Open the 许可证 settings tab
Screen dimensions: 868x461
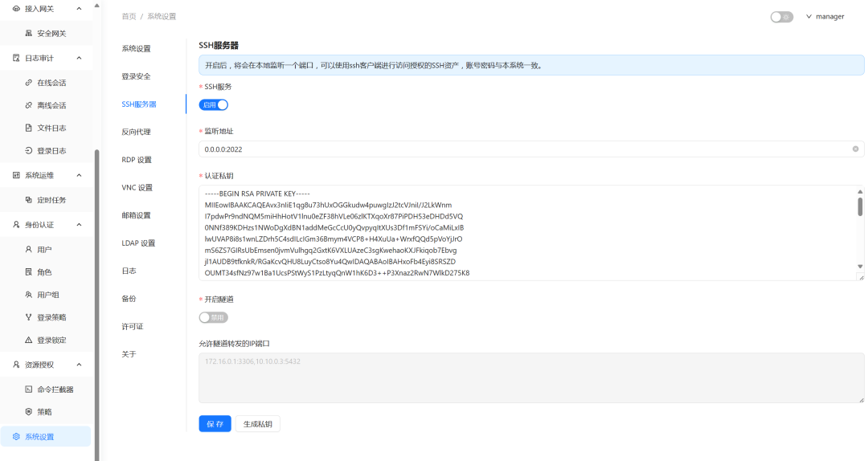click(133, 327)
